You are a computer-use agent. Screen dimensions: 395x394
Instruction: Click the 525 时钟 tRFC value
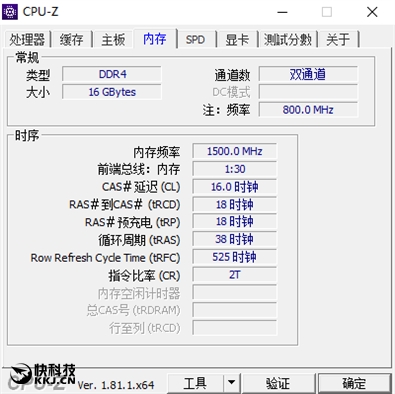point(234,257)
